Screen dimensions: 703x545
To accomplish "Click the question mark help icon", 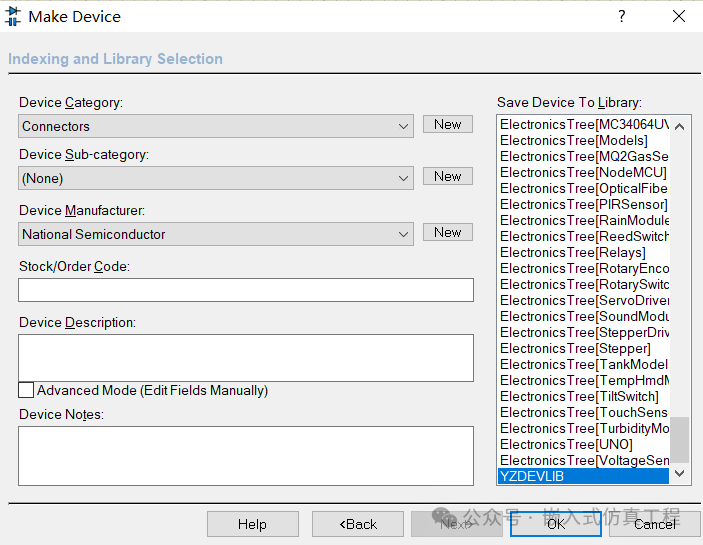I will coord(621,16).
